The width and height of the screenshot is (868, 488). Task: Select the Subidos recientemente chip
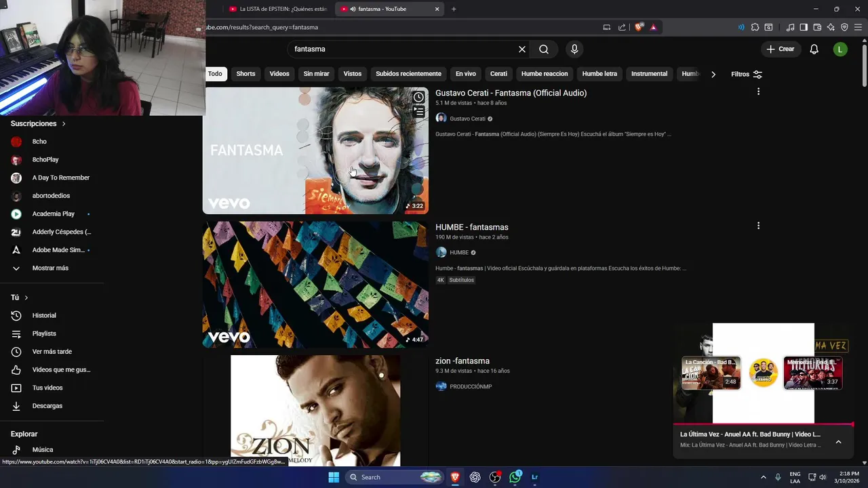[x=408, y=74]
